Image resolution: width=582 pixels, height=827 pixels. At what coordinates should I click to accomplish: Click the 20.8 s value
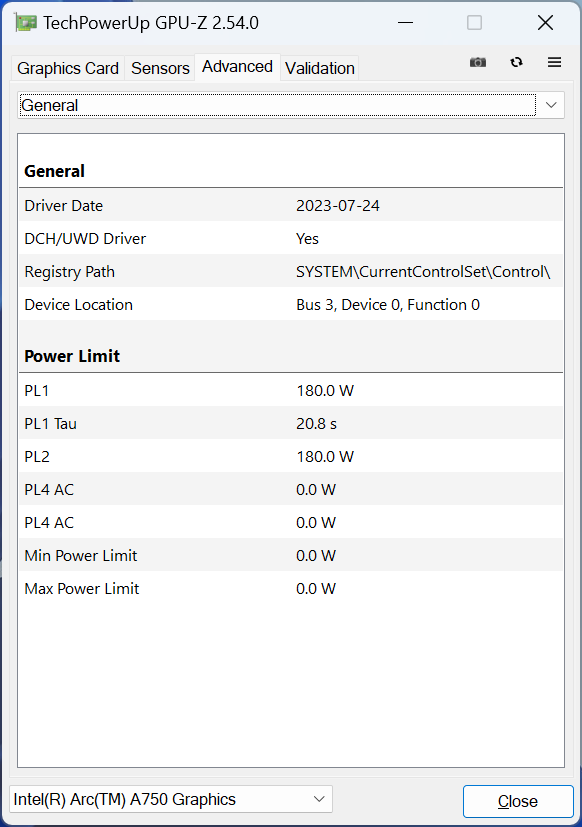pos(316,424)
